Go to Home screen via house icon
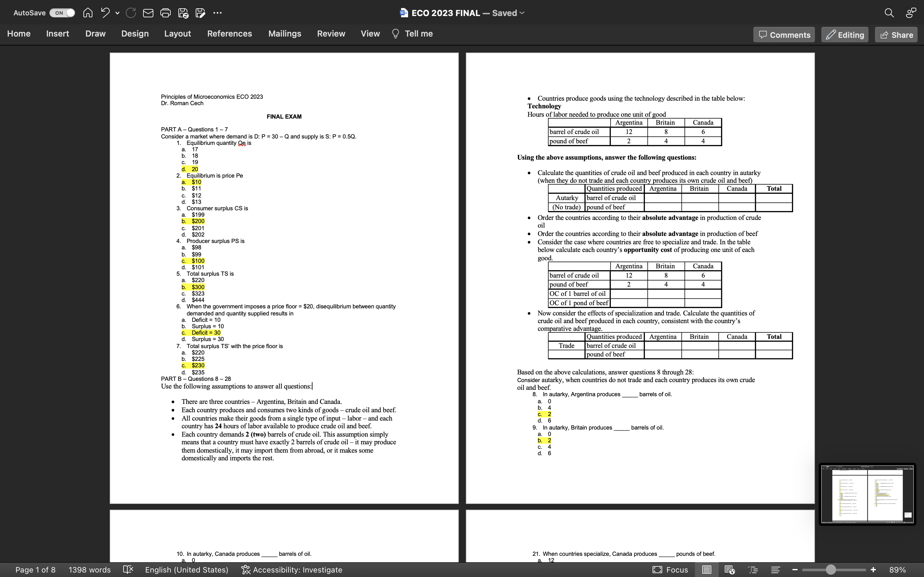This screenshot has height=577, width=924. [x=88, y=13]
